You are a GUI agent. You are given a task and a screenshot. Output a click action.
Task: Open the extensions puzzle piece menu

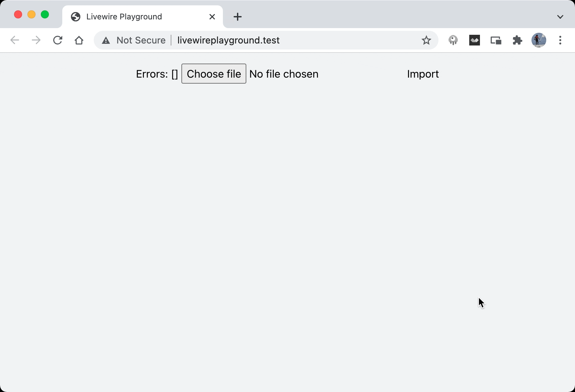coord(517,40)
